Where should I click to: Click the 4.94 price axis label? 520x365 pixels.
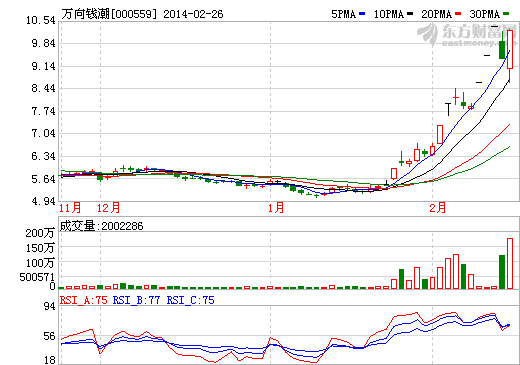pos(43,201)
